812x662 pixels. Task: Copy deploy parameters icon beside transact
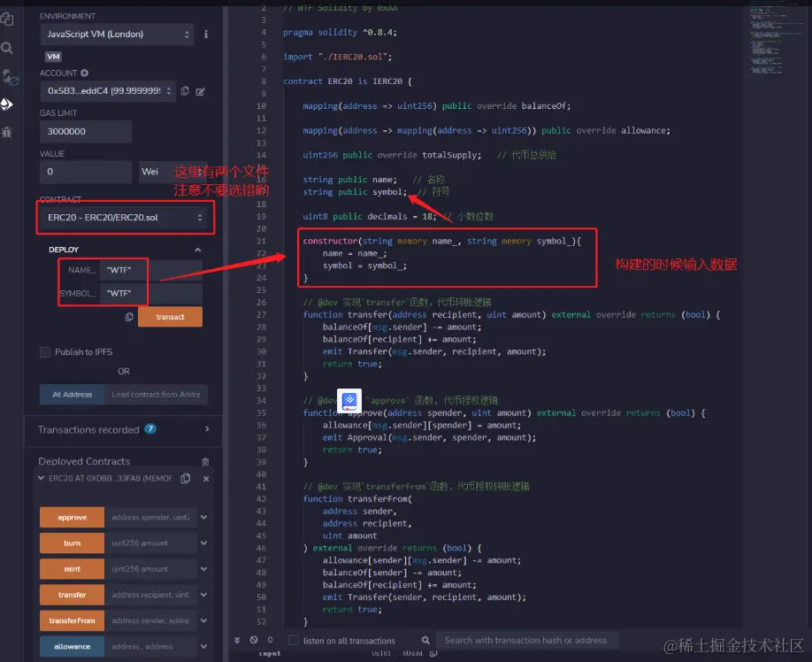[x=129, y=317]
